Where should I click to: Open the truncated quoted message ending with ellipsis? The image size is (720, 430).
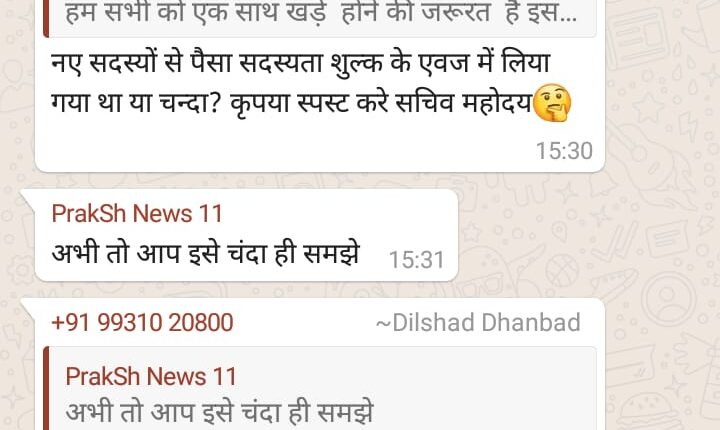click(321, 14)
